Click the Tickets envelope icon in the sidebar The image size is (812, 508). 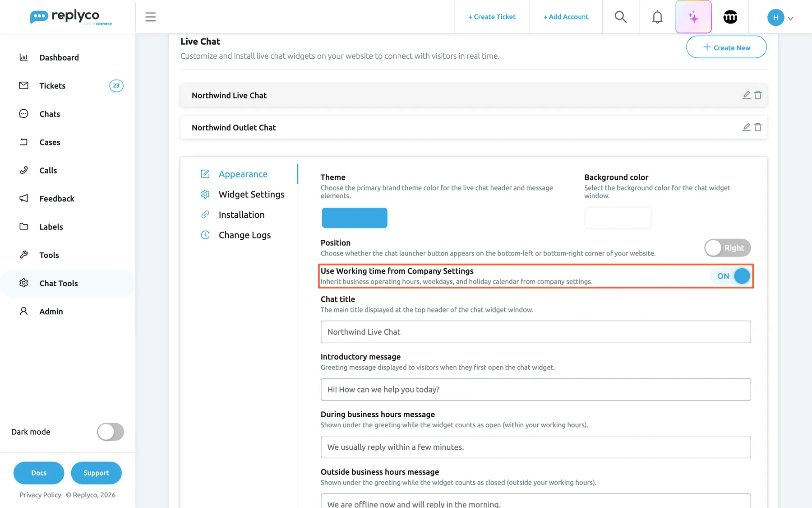point(23,85)
